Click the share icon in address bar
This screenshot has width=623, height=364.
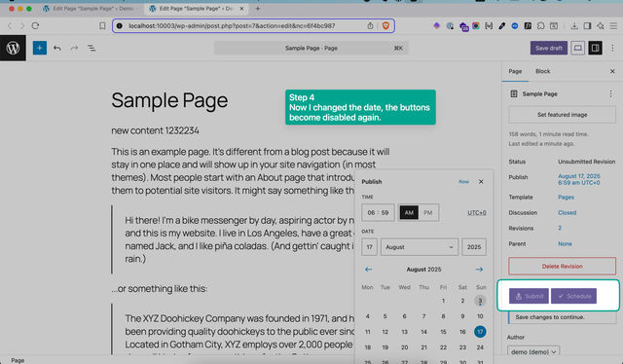(x=370, y=26)
